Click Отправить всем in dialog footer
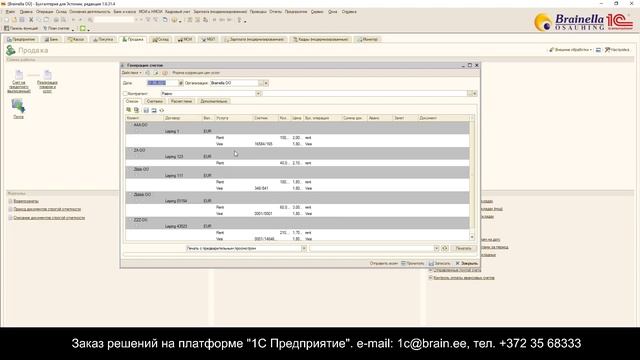 384,263
